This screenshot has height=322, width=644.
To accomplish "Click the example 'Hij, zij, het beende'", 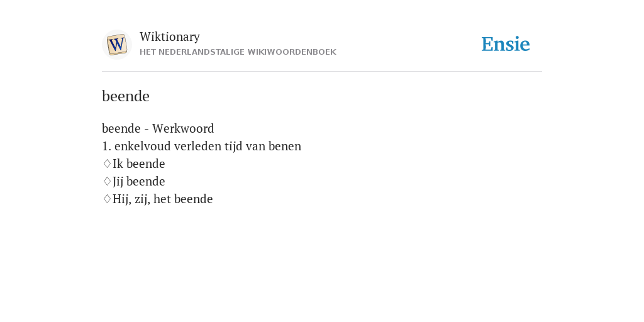I will pos(163,199).
